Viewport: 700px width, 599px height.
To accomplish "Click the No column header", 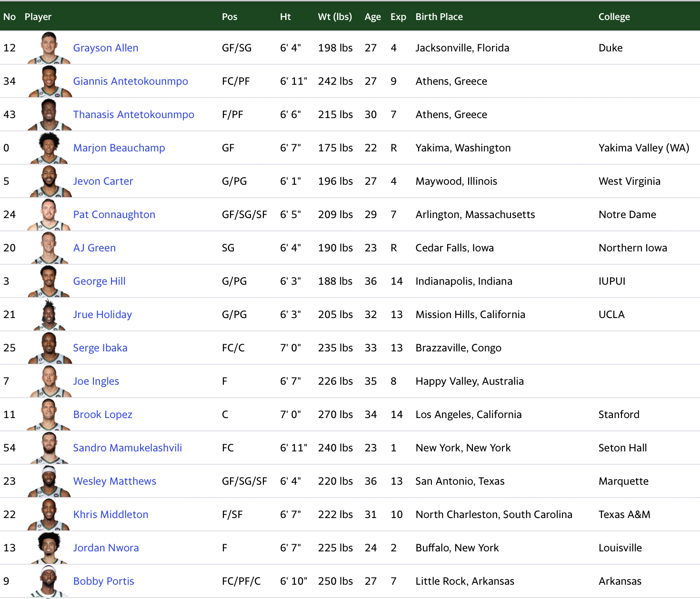I will click(10, 17).
